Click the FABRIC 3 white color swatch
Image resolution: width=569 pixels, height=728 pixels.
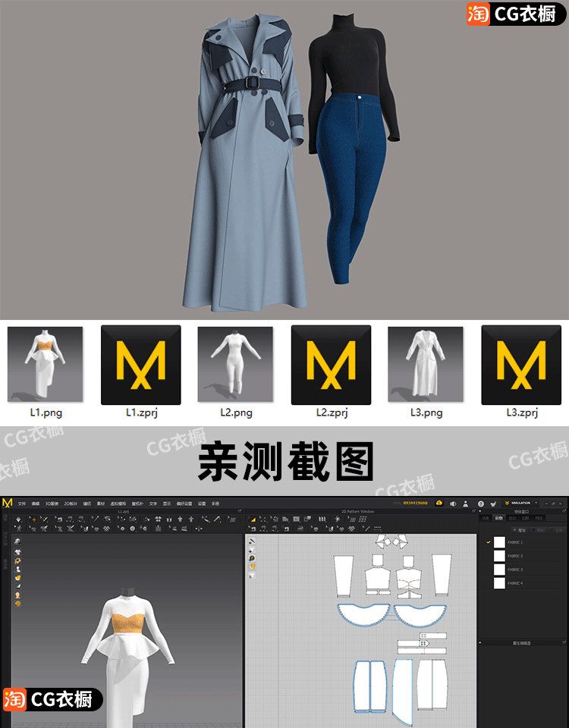click(x=499, y=570)
